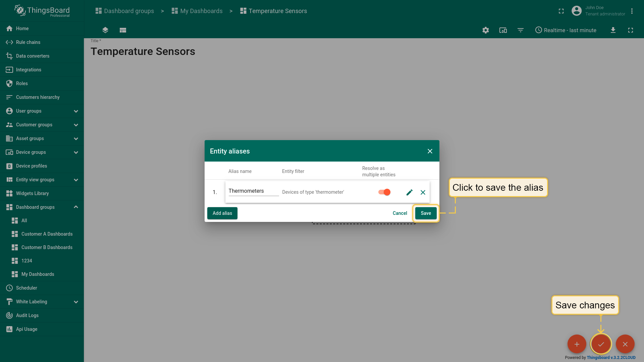Click the Thermometers alias name field
The width and height of the screenshot is (644, 362).
click(x=253, y=191)
